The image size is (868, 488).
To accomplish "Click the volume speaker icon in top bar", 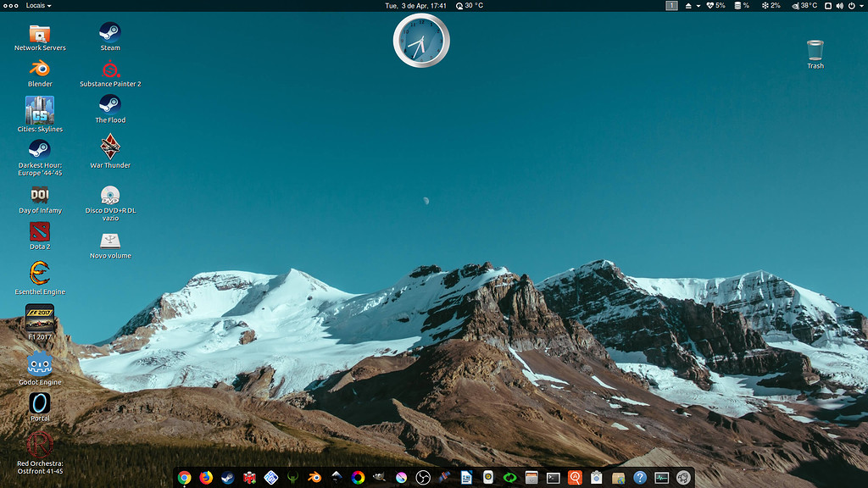I will (x=840, y=6).
